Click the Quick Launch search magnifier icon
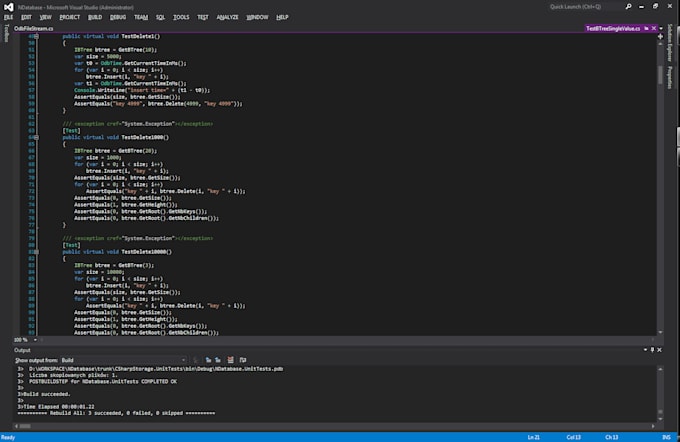680x442 pixels. (x=628, y=7)
